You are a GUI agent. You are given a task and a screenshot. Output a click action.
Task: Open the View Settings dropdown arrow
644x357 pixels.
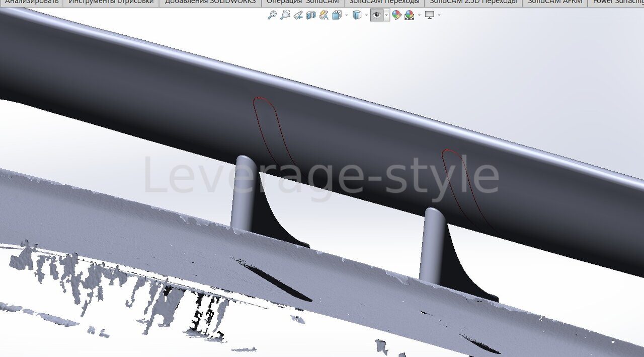point(439,16)
